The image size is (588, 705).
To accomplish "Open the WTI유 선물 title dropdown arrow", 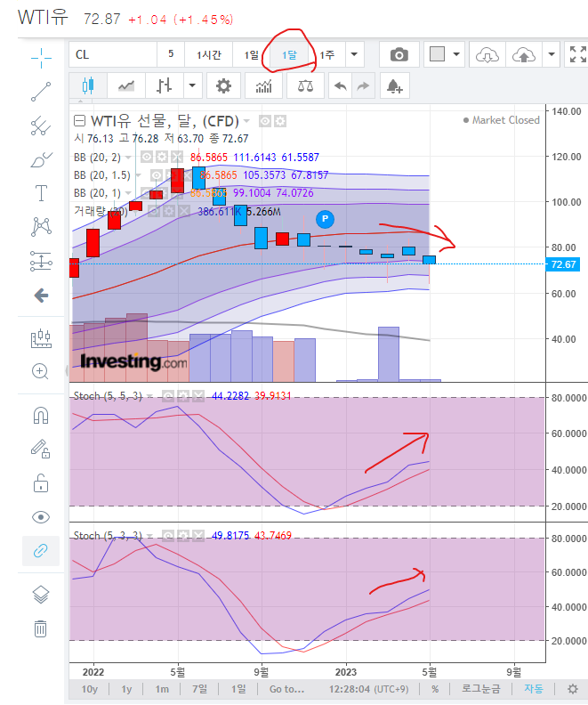I will 246,121.
